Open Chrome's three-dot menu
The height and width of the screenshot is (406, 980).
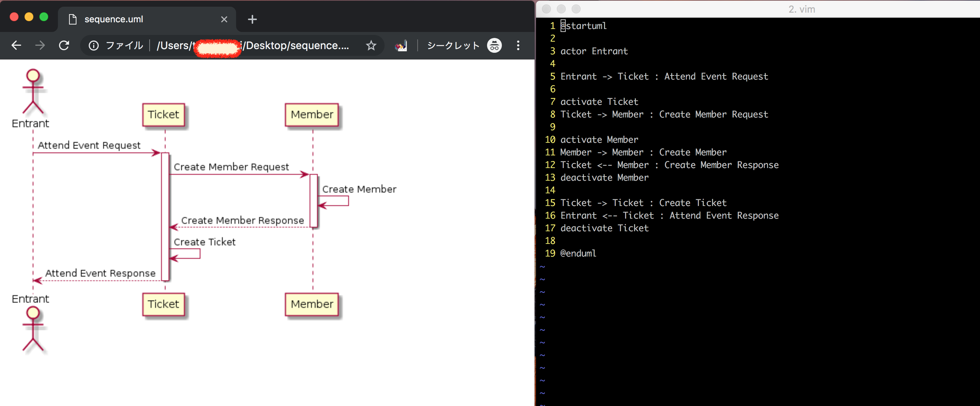pos(518,45)
